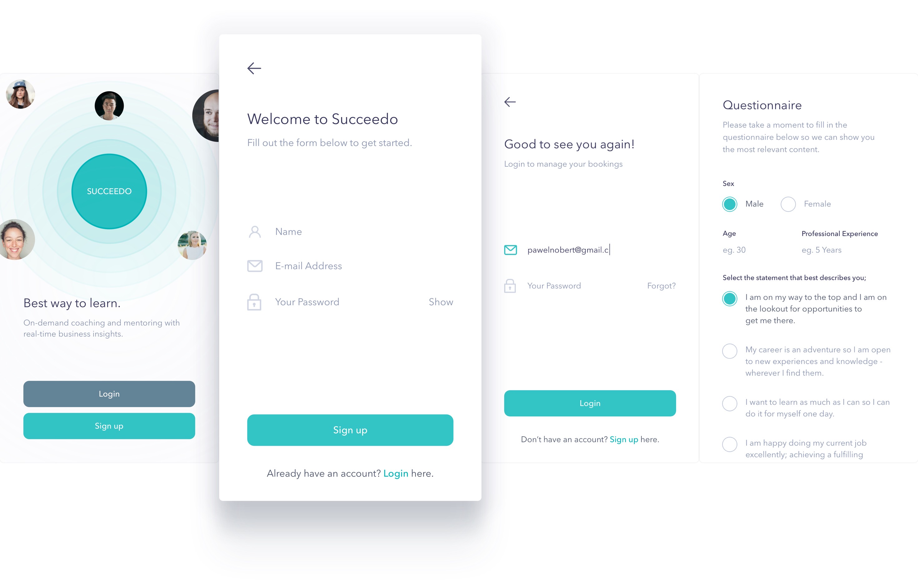Click Show to reveal password in signup

442,302
